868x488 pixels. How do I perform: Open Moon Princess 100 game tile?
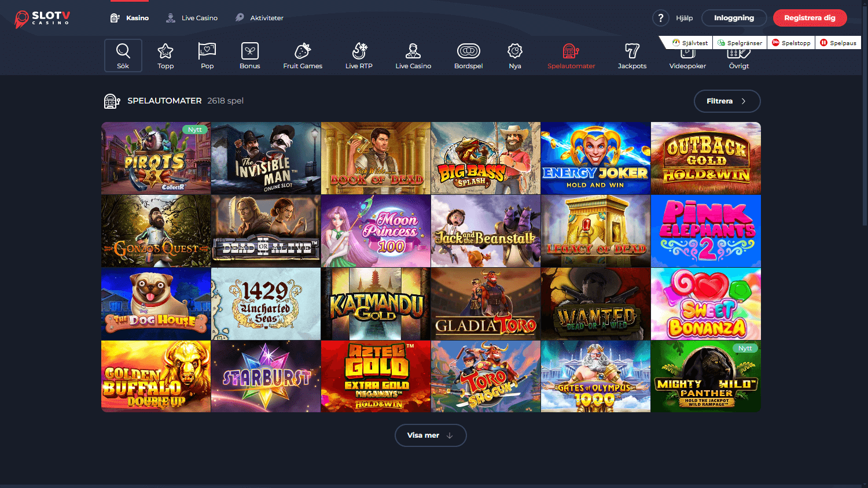(376, 231)
